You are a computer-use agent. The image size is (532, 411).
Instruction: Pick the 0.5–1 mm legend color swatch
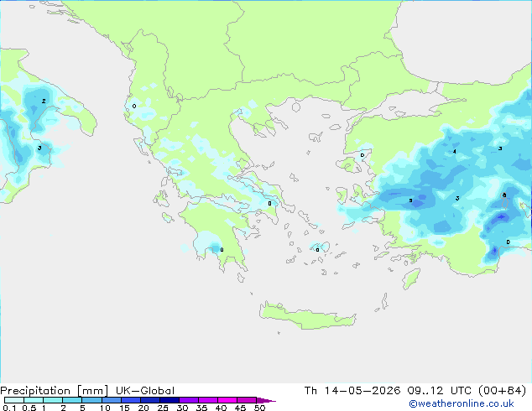pos(34,400)
